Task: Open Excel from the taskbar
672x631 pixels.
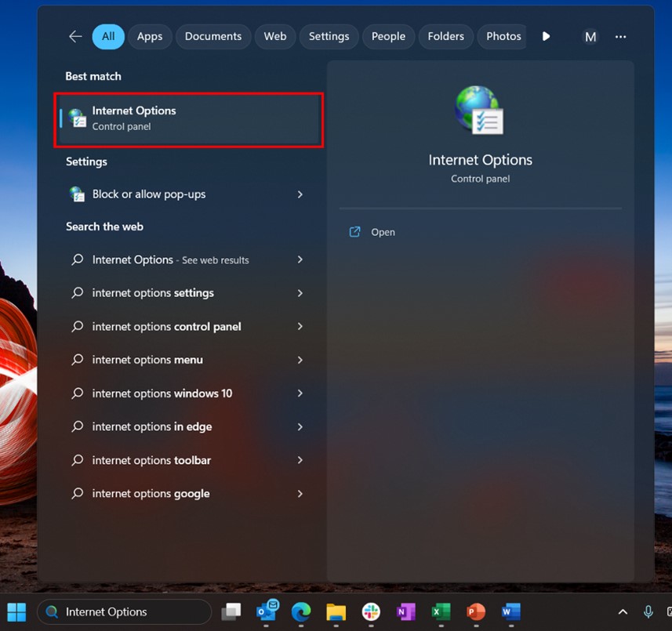Action: [441, 611]
